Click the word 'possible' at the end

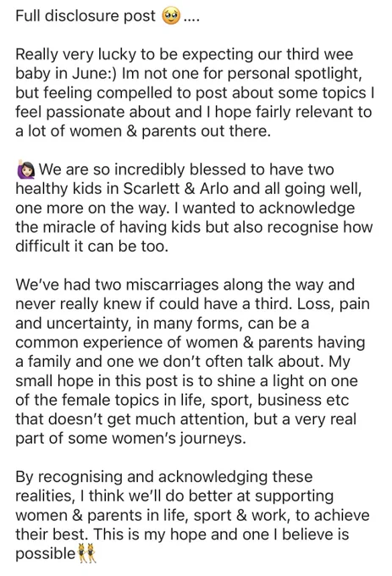[x=46, y=554]
